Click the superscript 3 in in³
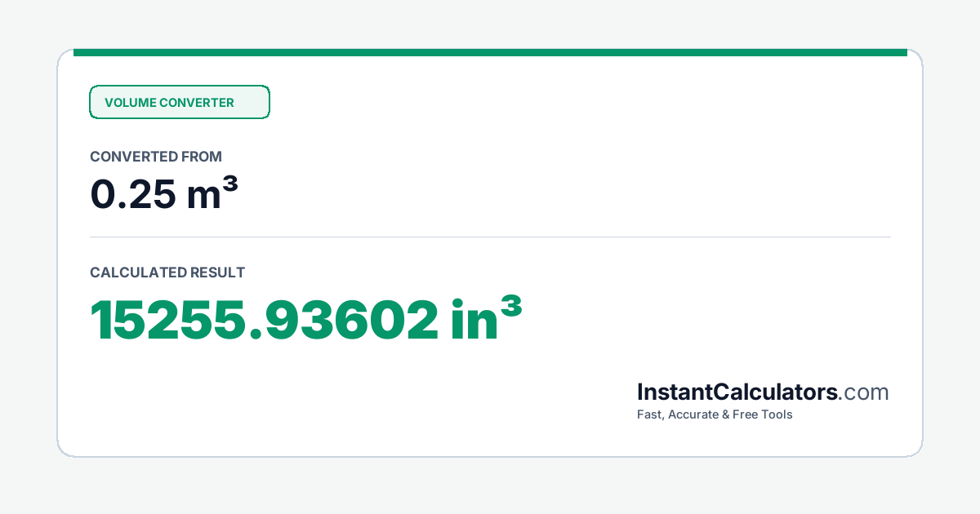Screen dimensions: 980x514 tap(510, 306)
